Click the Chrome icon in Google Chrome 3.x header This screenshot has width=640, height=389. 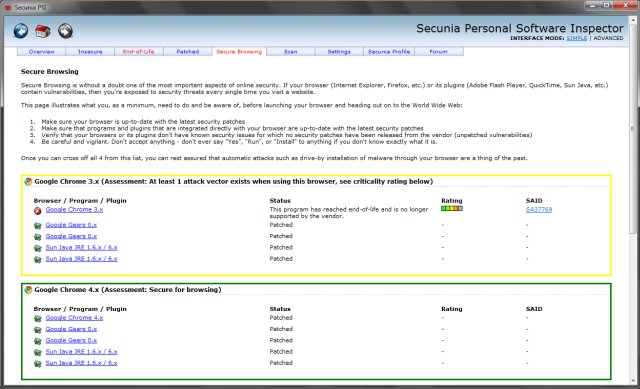[28, 182]
